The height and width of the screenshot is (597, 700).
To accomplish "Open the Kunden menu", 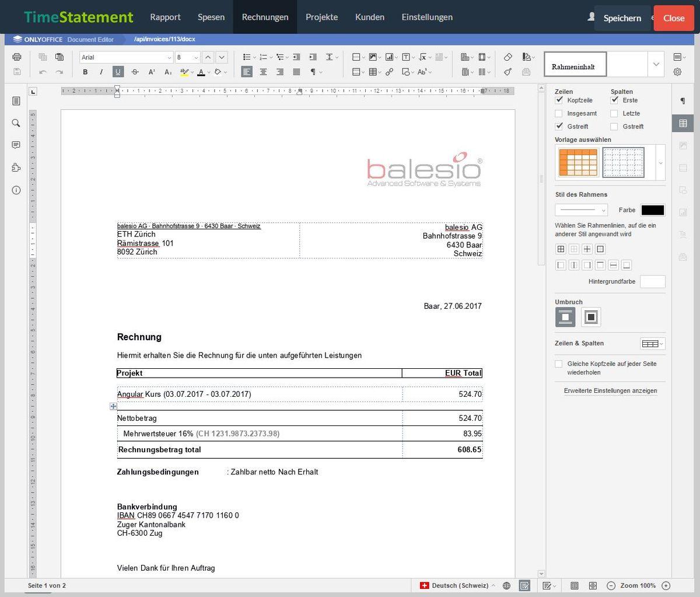I will click(x=370, y=17).
